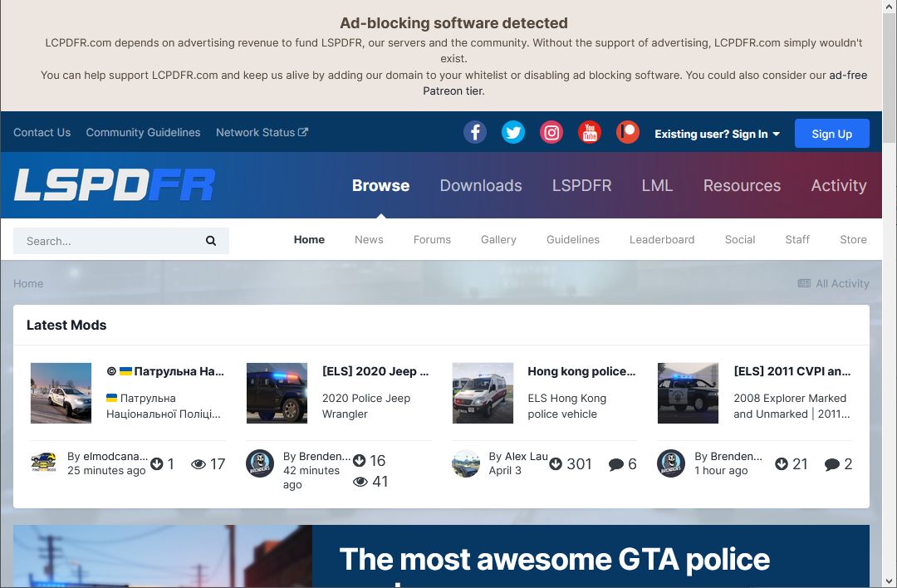Click the 'Ad-blocking software detected' heading
Screen dimensions: 897x588
453,23
